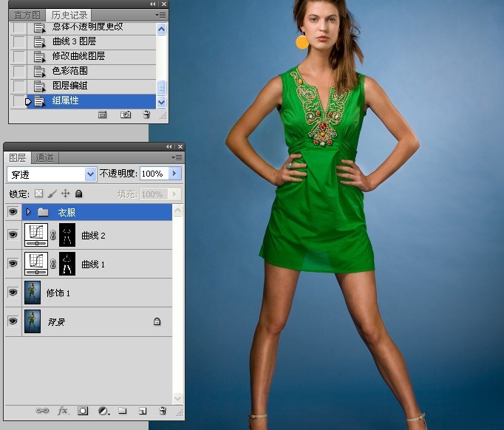This screenshot has width=504, height=430.
Task: Hide the 曲线 2 layer
Action: pos(13,235)
